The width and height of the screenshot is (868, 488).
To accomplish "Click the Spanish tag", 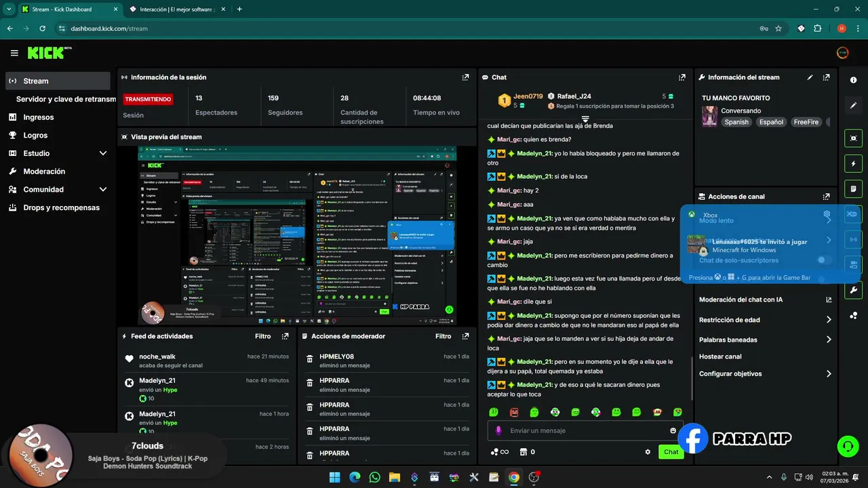I will (x=736, y=122).
